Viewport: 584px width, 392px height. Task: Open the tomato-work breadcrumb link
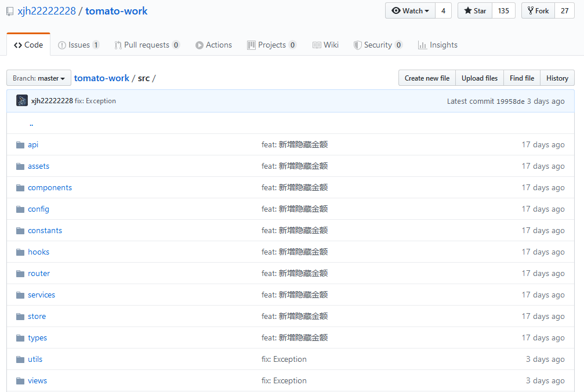[x=101, y=78]
